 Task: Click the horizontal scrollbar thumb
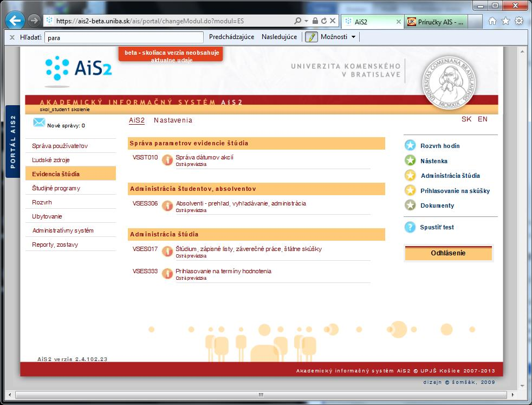[261, 395]
